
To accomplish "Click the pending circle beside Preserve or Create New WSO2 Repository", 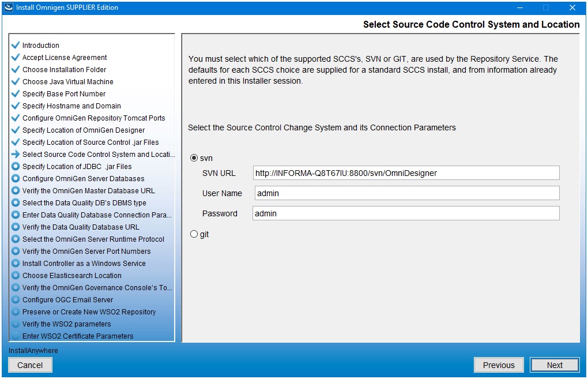I will pos(16,312).
